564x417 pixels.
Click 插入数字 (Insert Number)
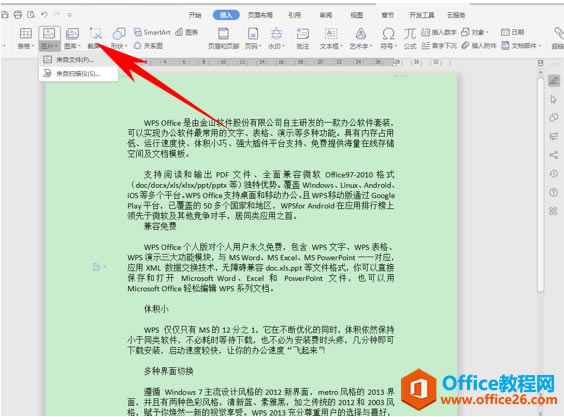[x=439, y=32]
